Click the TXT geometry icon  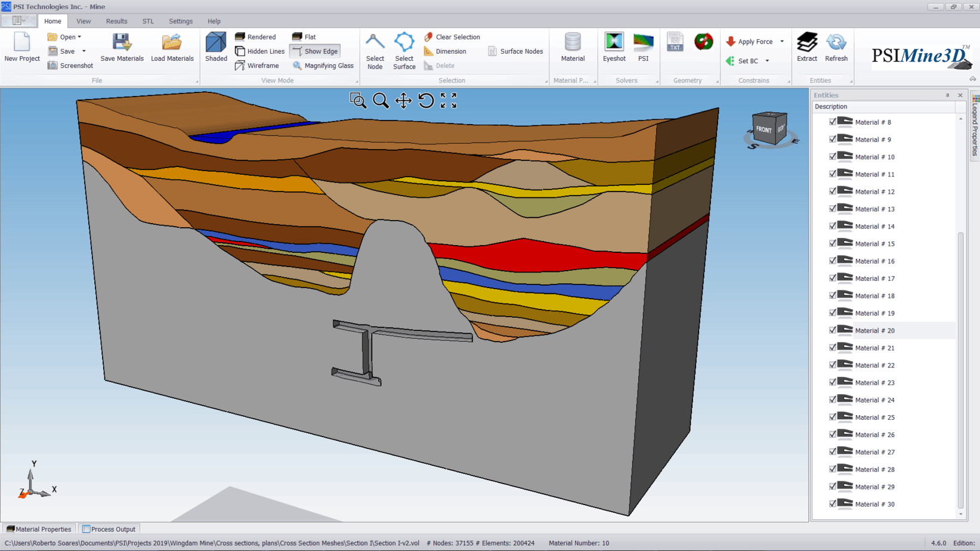pyautogui.click(x=675, y=42)
